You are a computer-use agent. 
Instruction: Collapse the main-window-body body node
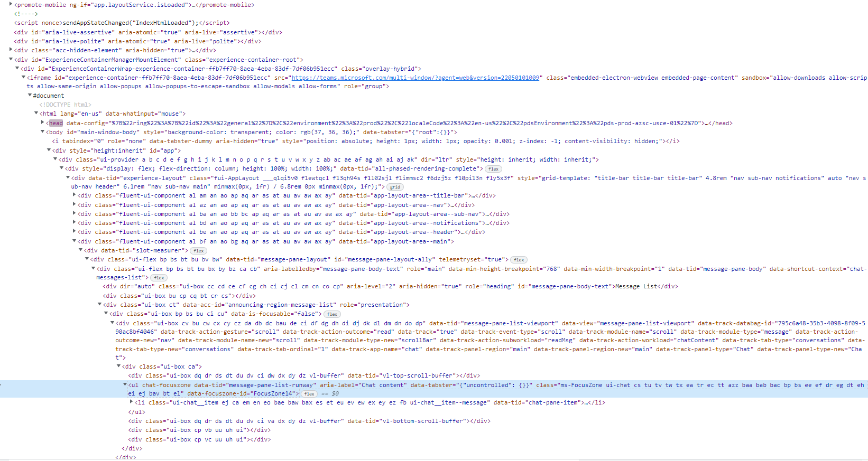(x=43, y=131)
